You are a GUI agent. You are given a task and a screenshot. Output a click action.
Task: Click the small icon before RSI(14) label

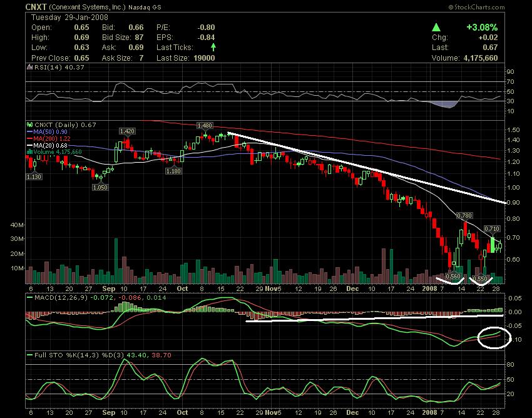(30, 67)
